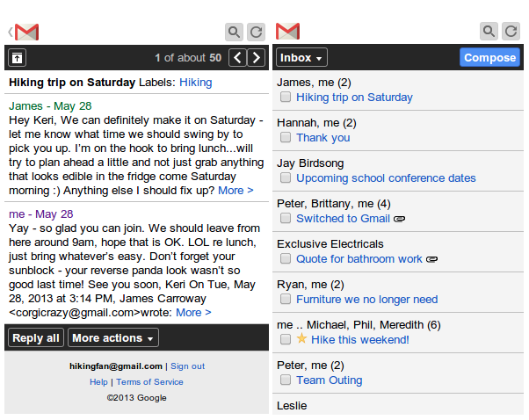
Task: Open Upcoming school conference dates email
Action: [386, 178]
